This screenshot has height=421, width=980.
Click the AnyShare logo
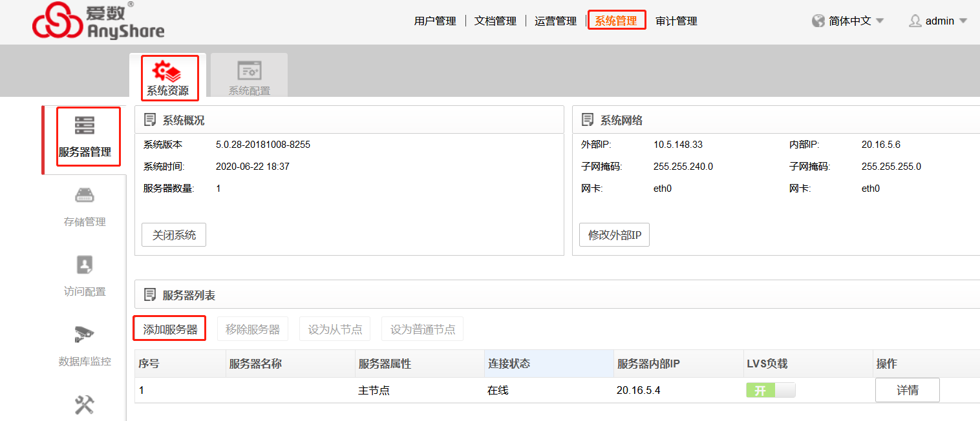98,21
